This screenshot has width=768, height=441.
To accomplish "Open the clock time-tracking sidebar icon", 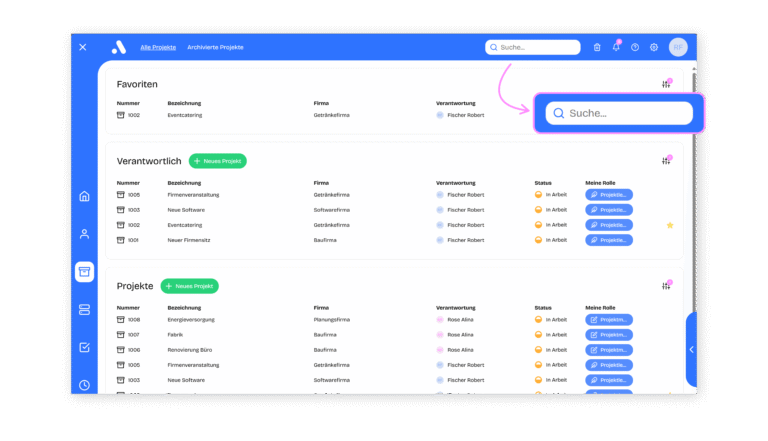I will tap(84, 385).
